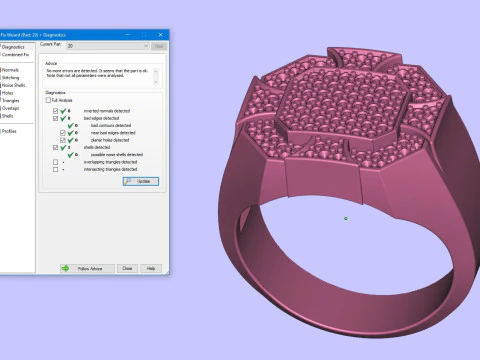Click green checkmark beside shells detected
480x360 pixels.
click(63, 147)
